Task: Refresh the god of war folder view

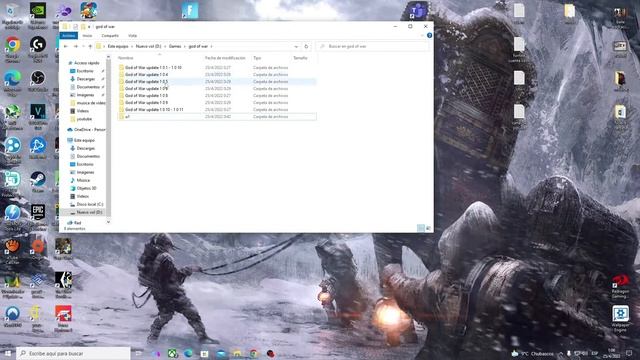Action: tap(306, 47)
